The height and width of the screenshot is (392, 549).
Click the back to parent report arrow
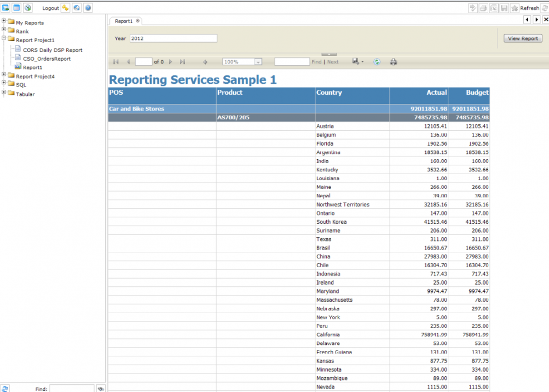point(205,62)
